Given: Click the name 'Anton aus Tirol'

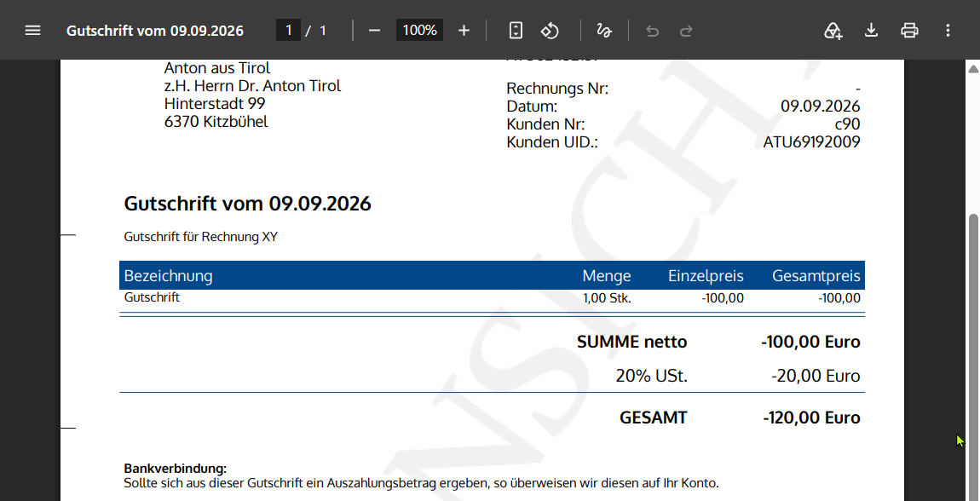Looking at the screenshot, I should tap(217, 67).
